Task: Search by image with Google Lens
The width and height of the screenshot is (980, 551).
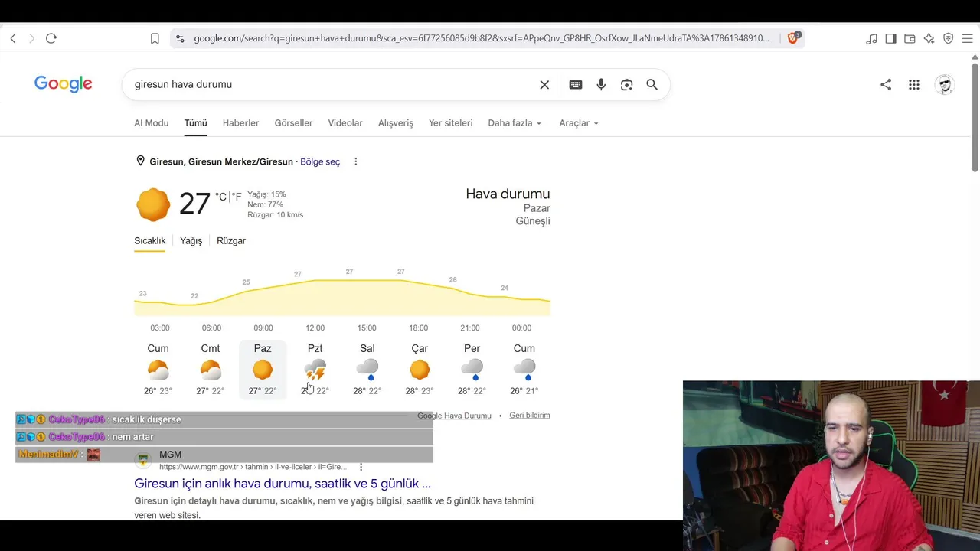Action: (x=627, y=84)
